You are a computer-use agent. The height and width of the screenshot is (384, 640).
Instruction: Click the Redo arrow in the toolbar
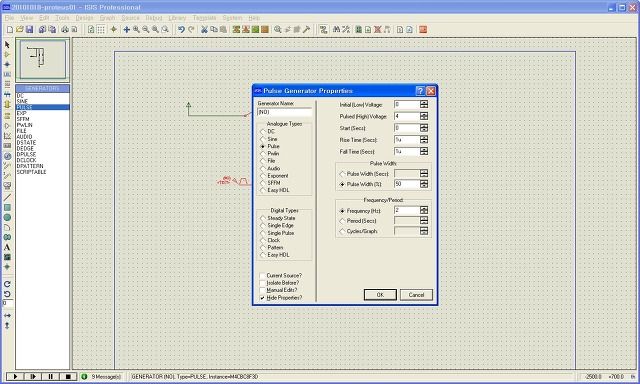click(x=191, y=29)
